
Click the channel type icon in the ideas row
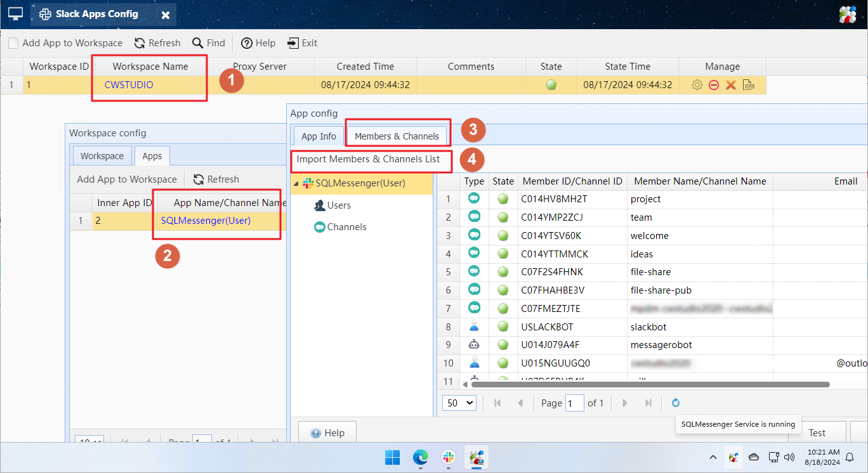(x=474, y=254)
